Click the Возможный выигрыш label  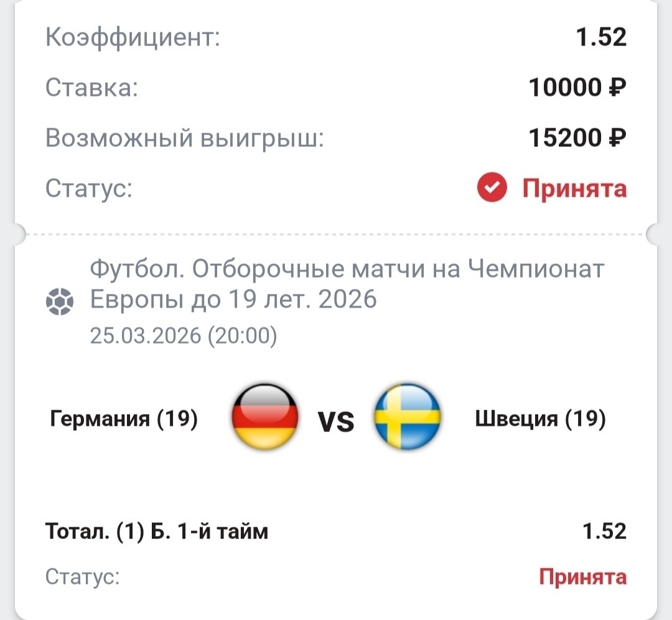[185, 138]
